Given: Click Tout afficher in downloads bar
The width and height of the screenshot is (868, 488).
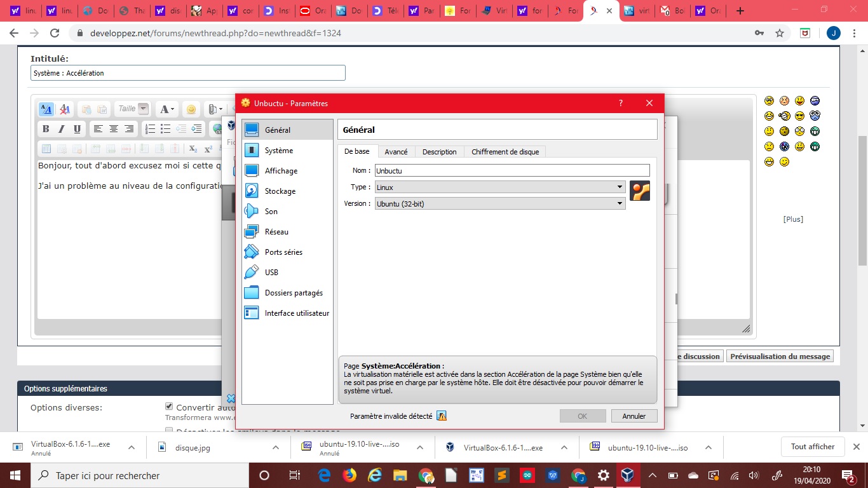Looking at the screenshot, I should (x=813, y=447).
